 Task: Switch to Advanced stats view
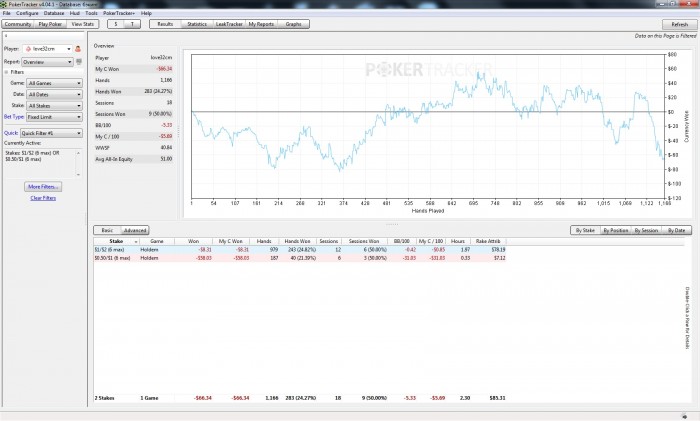coord(135,230)
